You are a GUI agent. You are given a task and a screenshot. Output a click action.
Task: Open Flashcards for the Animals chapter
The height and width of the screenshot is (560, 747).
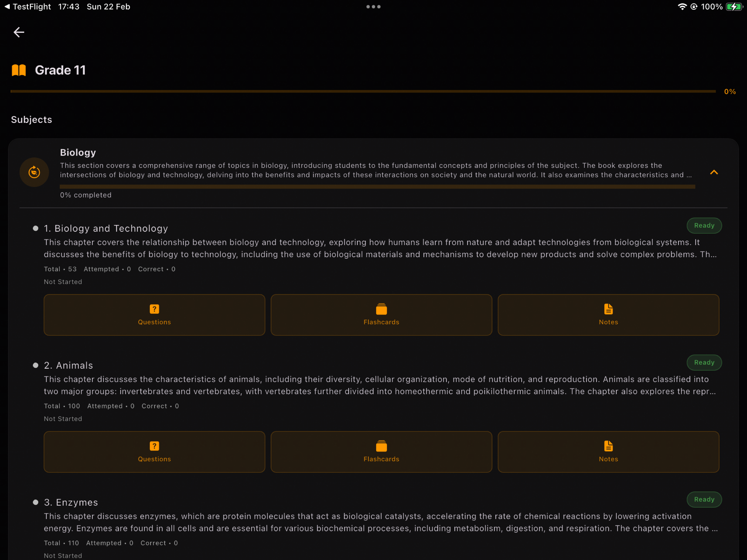click(x=381, y=452)
